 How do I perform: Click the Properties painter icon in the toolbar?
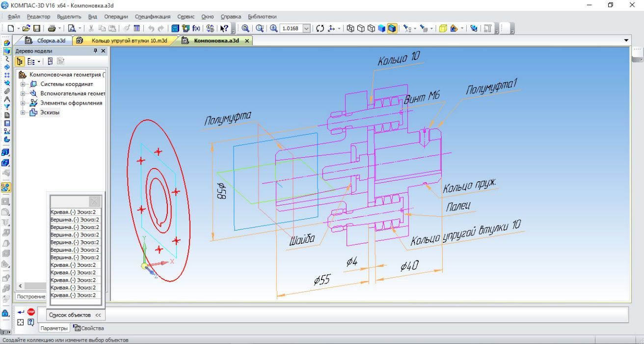127,29
